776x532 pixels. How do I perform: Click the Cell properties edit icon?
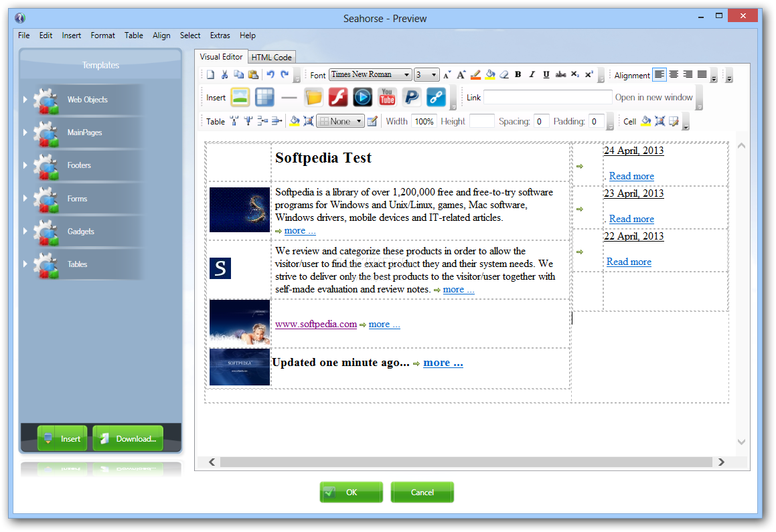click(674, 121)
